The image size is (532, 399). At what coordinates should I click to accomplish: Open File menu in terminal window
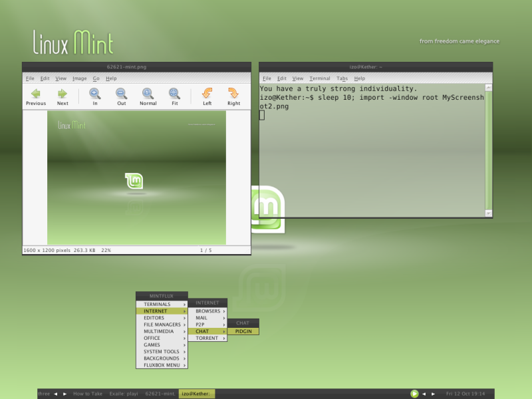click(267, 78)
